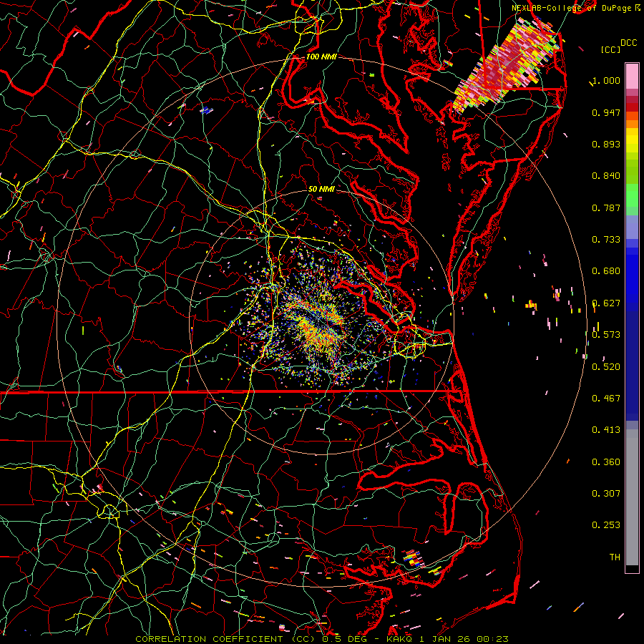Click the 0.467 legend value

point(606,399)
